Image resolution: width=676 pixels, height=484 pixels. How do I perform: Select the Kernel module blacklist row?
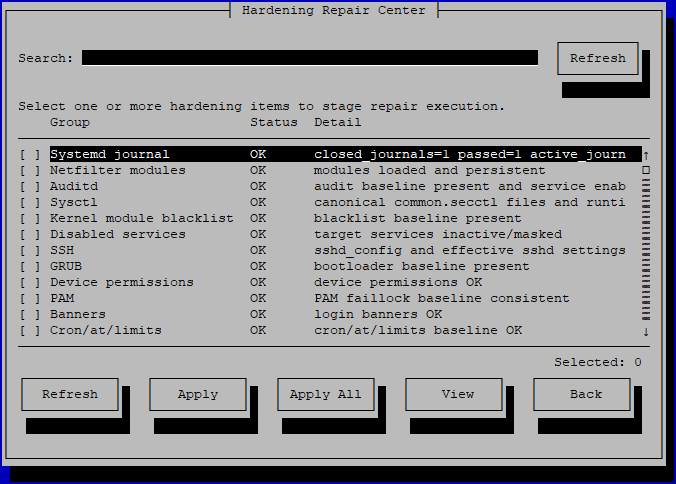pos(331,218)
